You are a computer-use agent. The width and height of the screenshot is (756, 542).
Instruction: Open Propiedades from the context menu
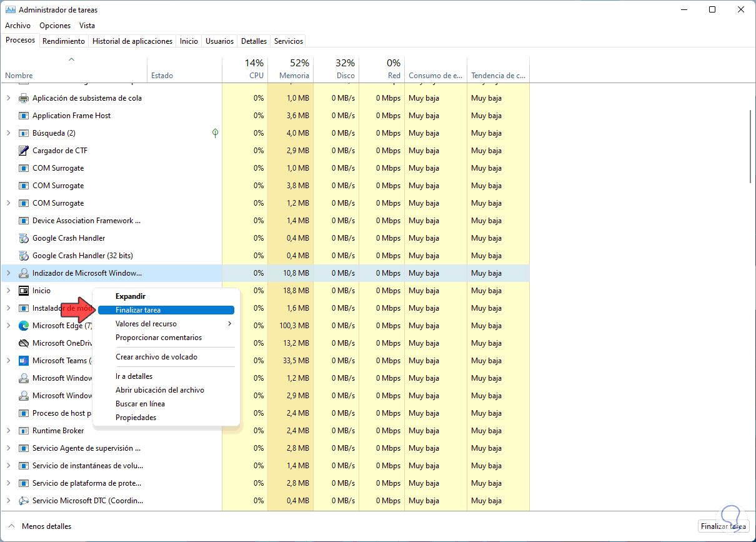166,418
